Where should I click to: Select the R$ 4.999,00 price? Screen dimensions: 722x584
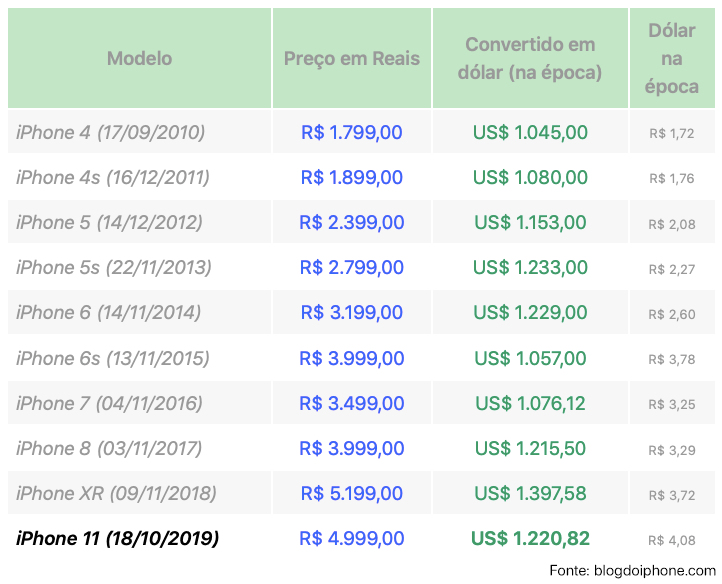pos(352,538)
